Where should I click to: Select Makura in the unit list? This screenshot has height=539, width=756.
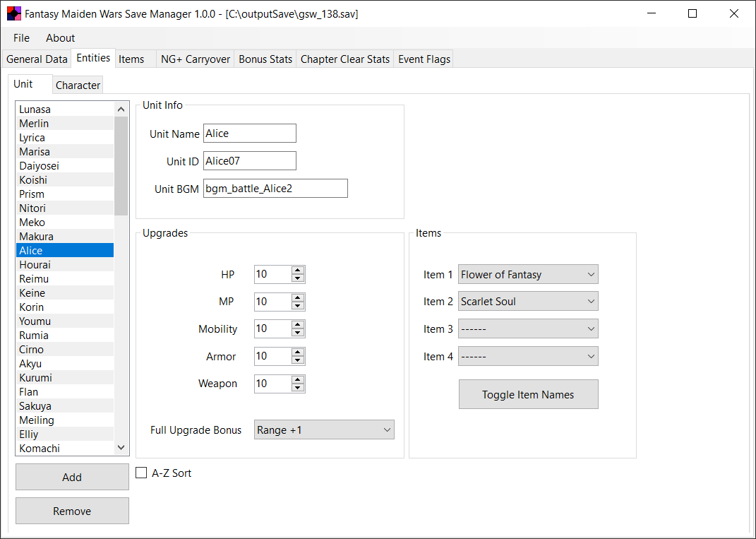[65, 237]
